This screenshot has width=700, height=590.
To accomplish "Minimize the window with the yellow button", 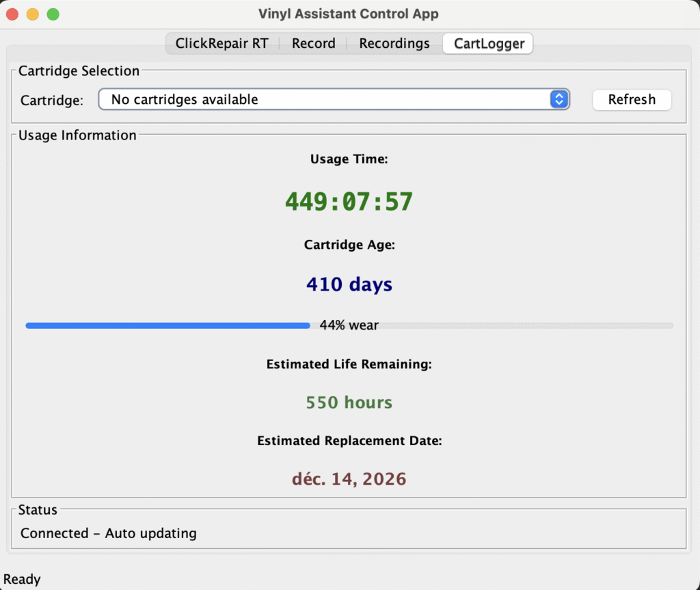I will pyautogui.click(x=33, y=14).
